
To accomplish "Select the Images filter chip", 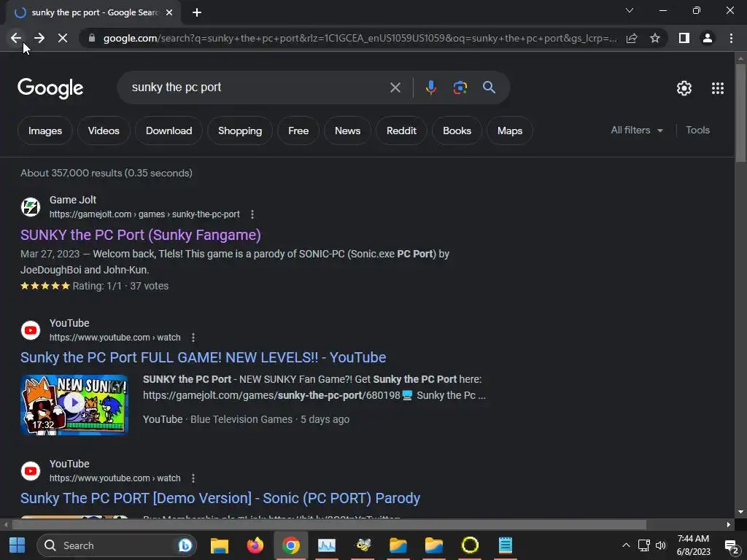I will (x=45, y=131).
